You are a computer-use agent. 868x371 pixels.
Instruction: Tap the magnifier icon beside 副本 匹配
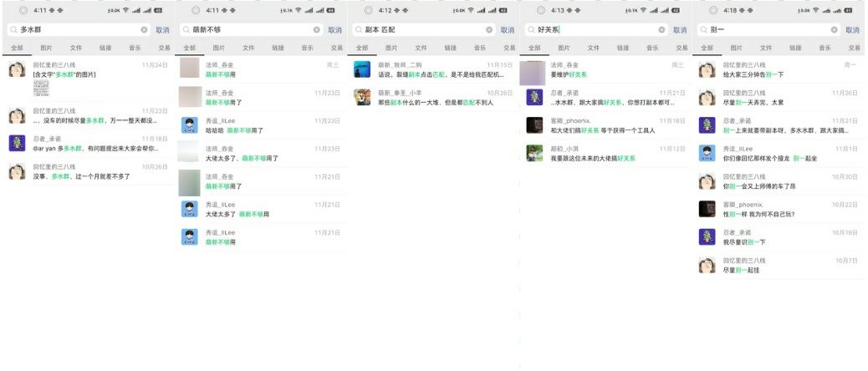[359, 30]
